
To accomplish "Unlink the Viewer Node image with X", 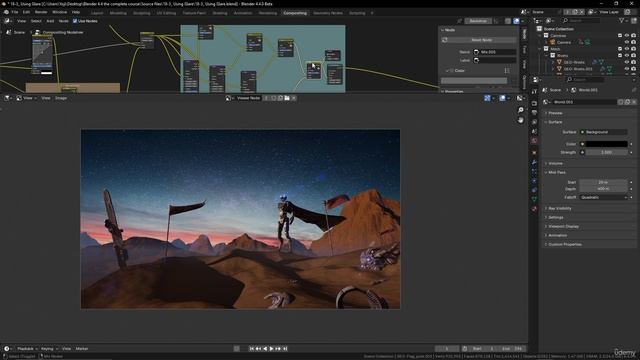I will click(293, 98).
